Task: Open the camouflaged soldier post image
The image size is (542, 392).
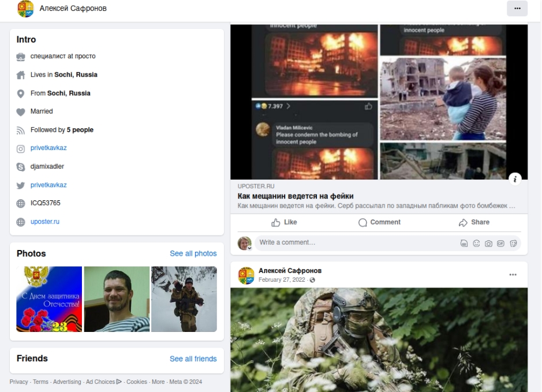Action: click(379, 340)
